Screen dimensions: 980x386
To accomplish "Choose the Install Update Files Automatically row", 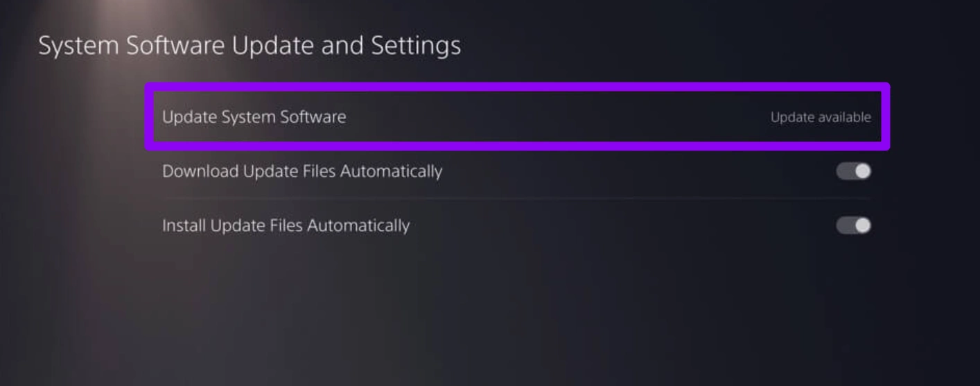I will point(516,226).
